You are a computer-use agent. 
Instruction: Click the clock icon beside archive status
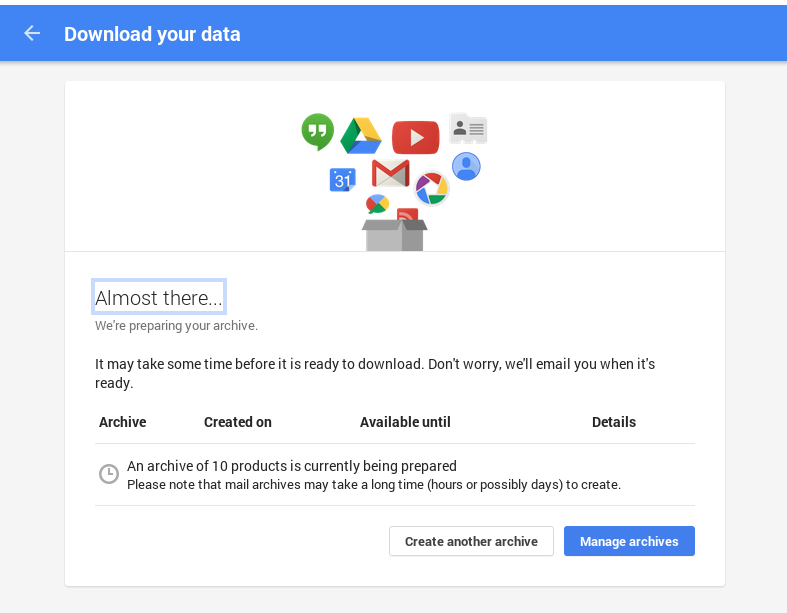coord(109,474)
